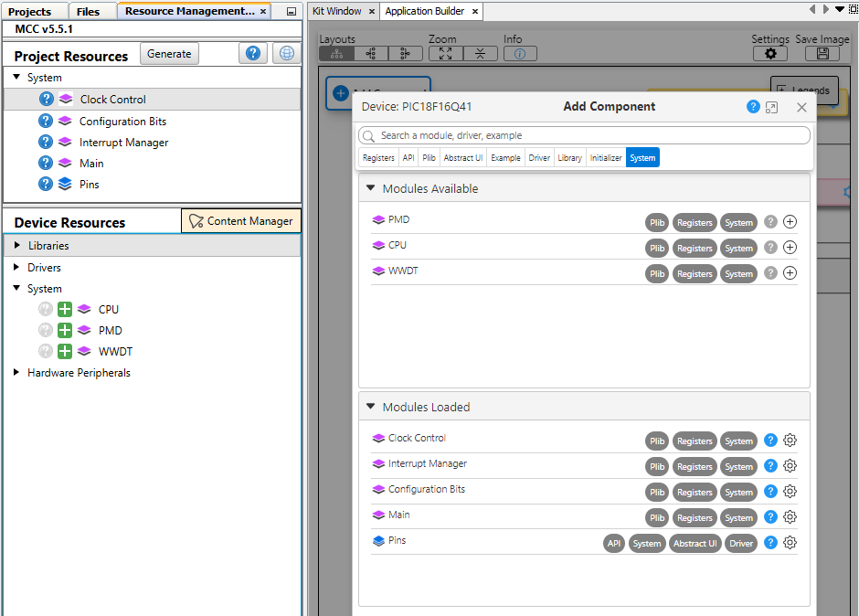Image resolution: width=859 pixels, height=616 pixels.
Task: Open the Content Manager
Action: click(241, 221)
